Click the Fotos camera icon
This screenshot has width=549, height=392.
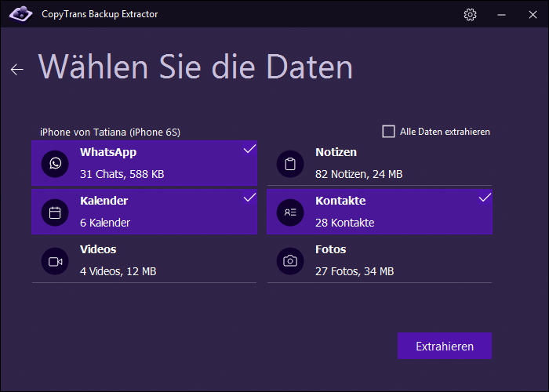pyautogui.click(x=290, y=261)
